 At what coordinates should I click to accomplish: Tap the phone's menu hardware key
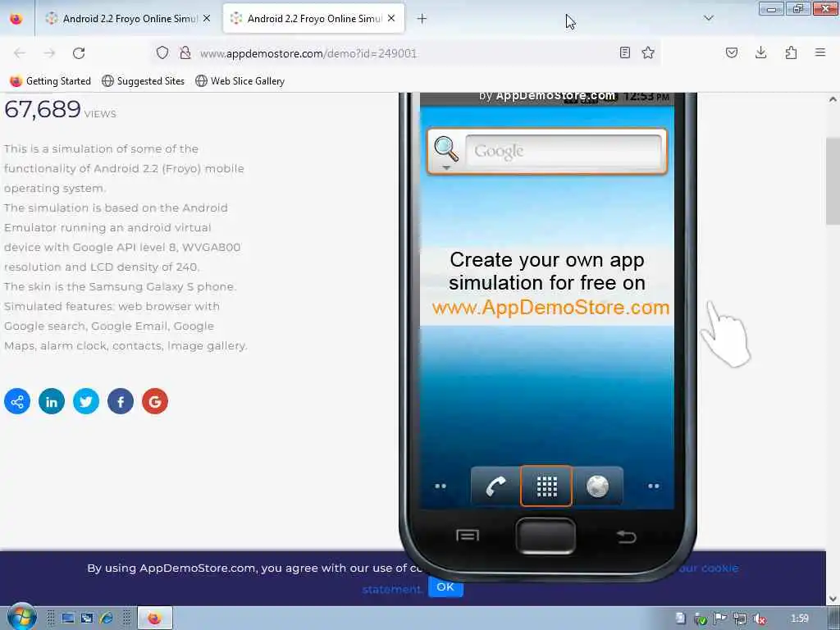pyautogui.click(x=467, y=535)
